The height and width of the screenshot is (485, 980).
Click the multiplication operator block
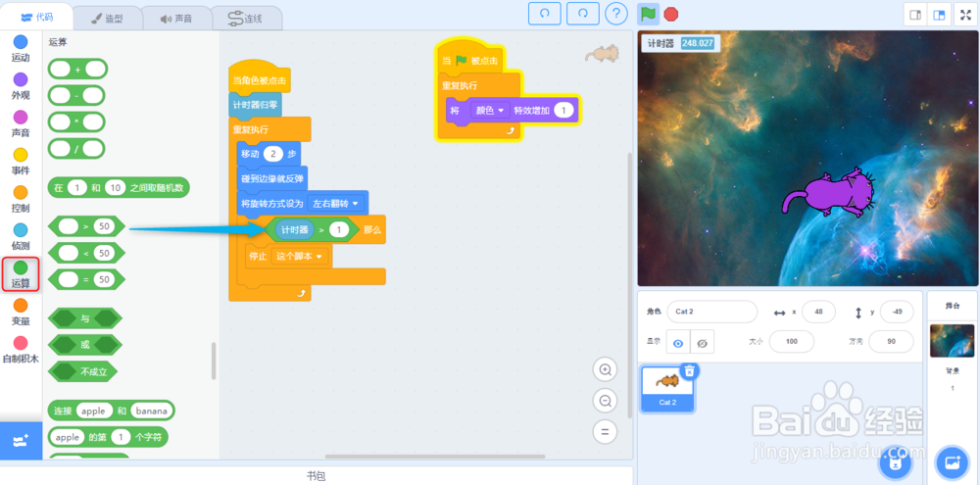click(x=76, y=121)
